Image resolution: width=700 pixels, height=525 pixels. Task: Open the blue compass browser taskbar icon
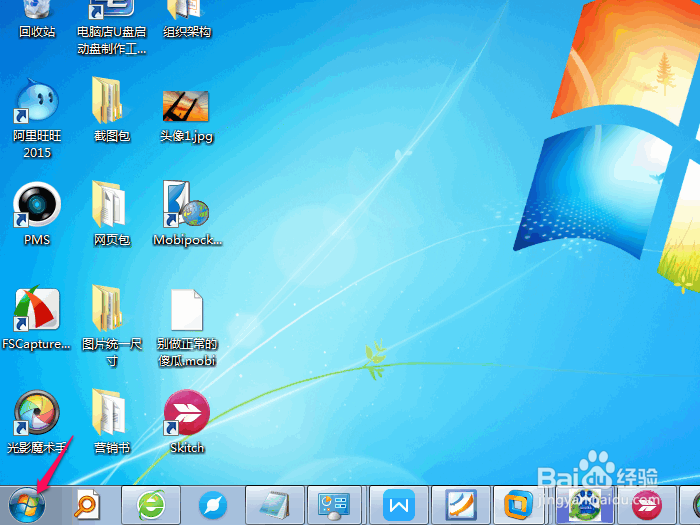[x=213, y=506]
